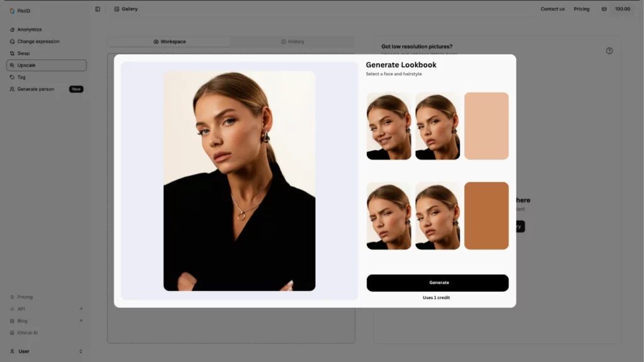This screenshot has width=644, height=362.
Task: Open the help question mark icon
Action: pyautogui.click(x=609, y=51)
